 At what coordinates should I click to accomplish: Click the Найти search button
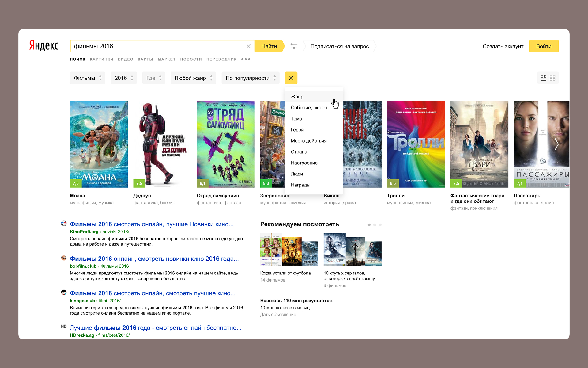point(269,46)
